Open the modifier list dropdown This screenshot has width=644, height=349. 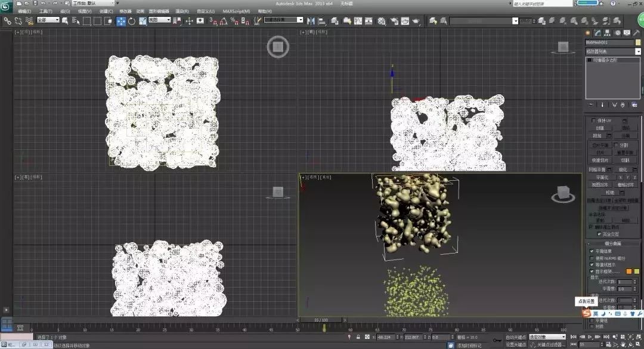[613, 51]
